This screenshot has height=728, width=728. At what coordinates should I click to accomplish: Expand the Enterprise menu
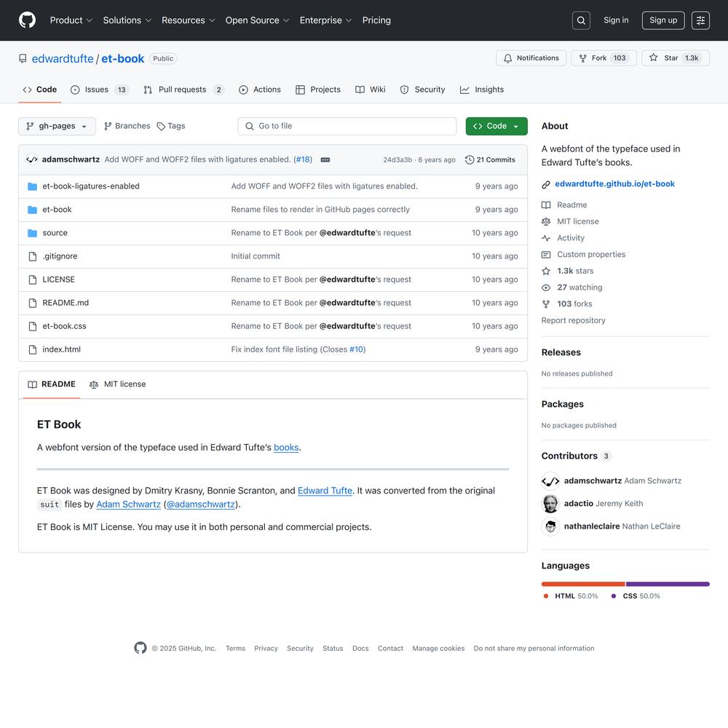pyautogui.click(x=325, y=20)
